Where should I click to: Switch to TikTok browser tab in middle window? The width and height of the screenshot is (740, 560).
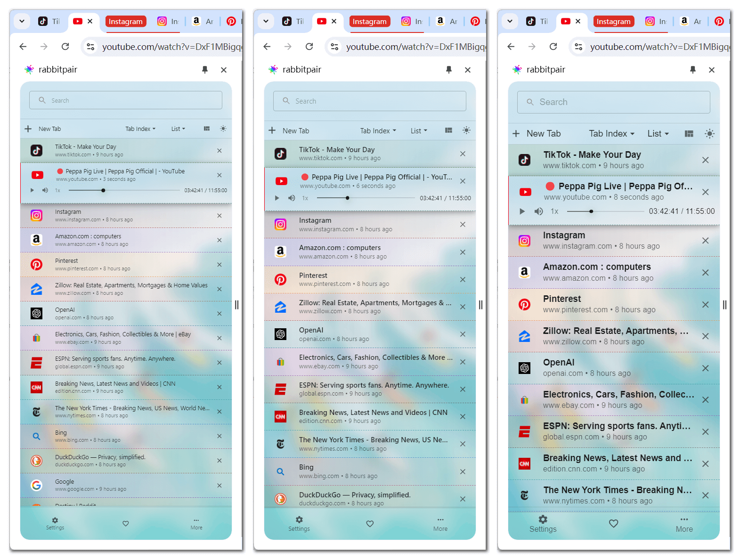(x=292, y=21)
